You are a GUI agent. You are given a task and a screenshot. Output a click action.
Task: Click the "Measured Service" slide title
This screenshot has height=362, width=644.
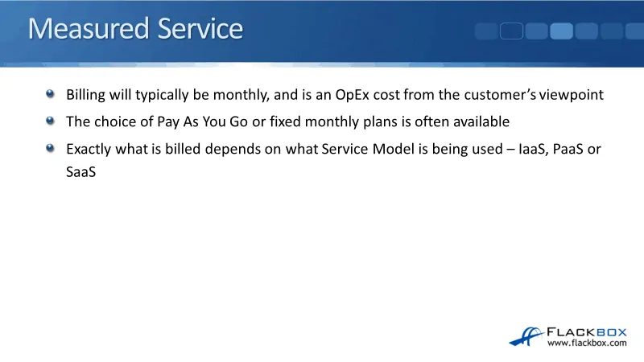coord(135,29)
